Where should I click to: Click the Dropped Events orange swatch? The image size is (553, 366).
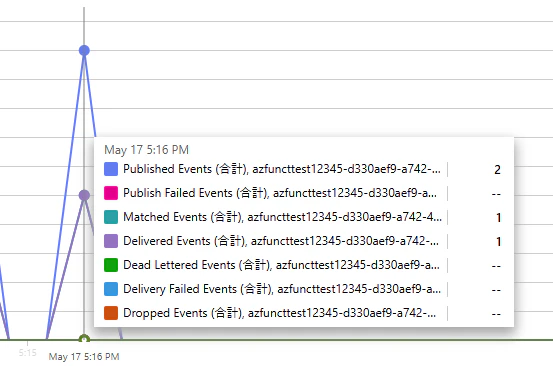(111, 313)
